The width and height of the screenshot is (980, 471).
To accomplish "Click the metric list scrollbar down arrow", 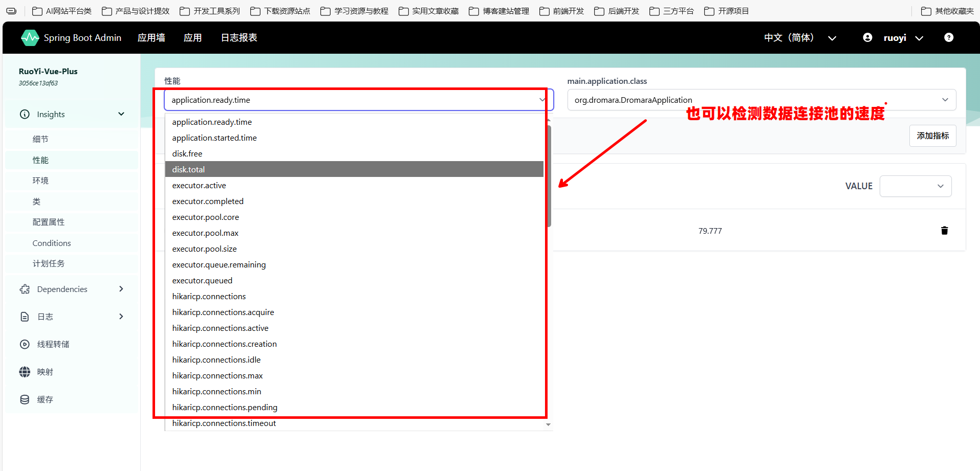I will coord(548,424).
